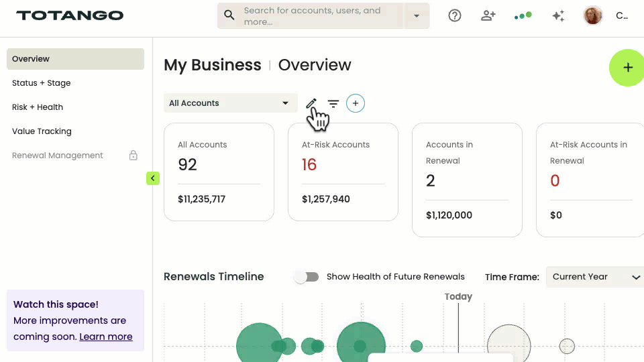Click the My Business breadcrumb heading
Image resolution: width=644 pixels, height=362 pixels.
(x=213, y=65)
